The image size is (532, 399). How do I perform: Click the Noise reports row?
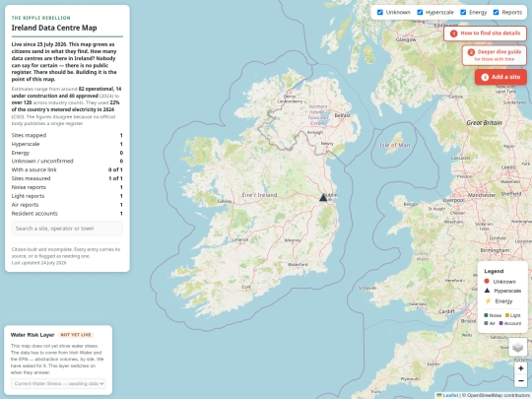pyautogui.click(x=67, y=187)
